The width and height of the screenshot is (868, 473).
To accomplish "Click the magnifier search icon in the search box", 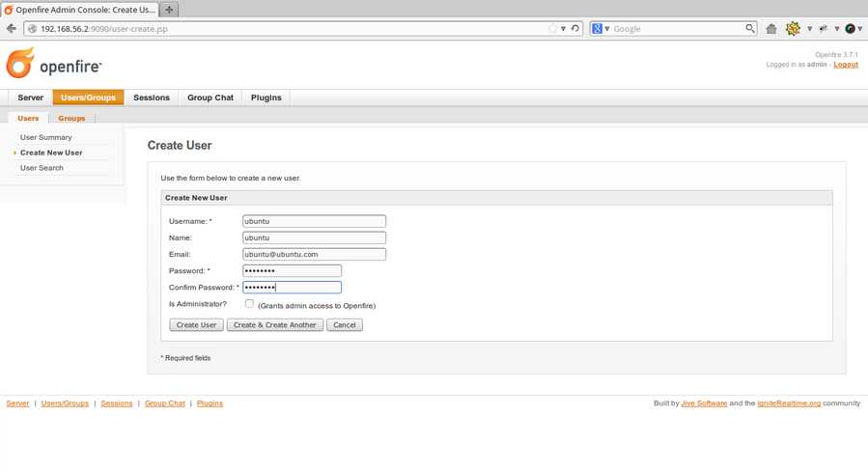I will [x=749, y=28].
